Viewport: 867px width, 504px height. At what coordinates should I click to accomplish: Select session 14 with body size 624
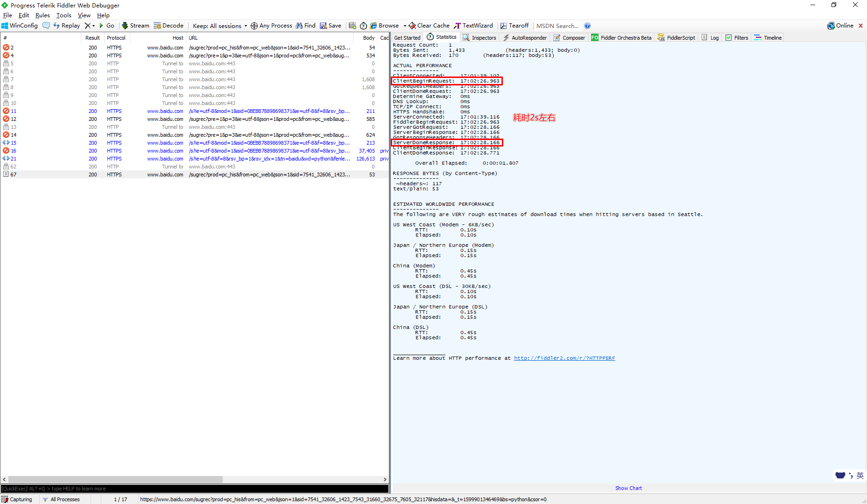click(194, 135)
